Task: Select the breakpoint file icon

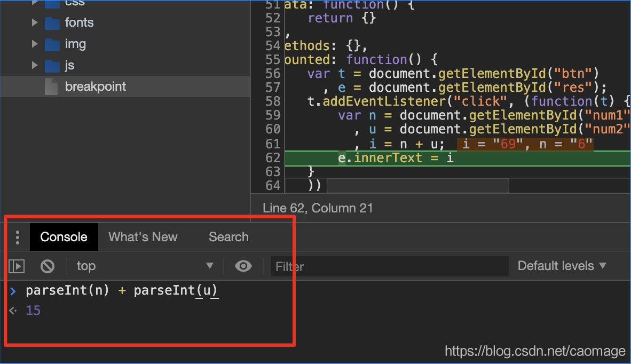Action: [x=51, y=86]
